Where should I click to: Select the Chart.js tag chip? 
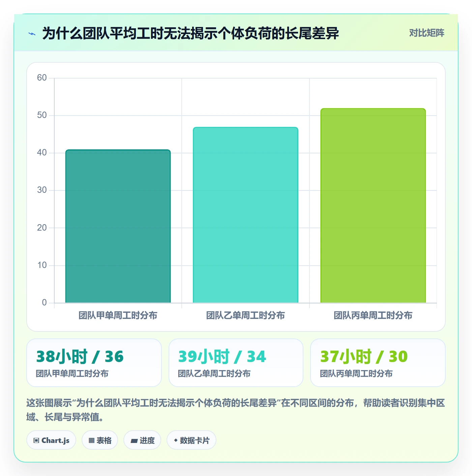click(51, 440)
